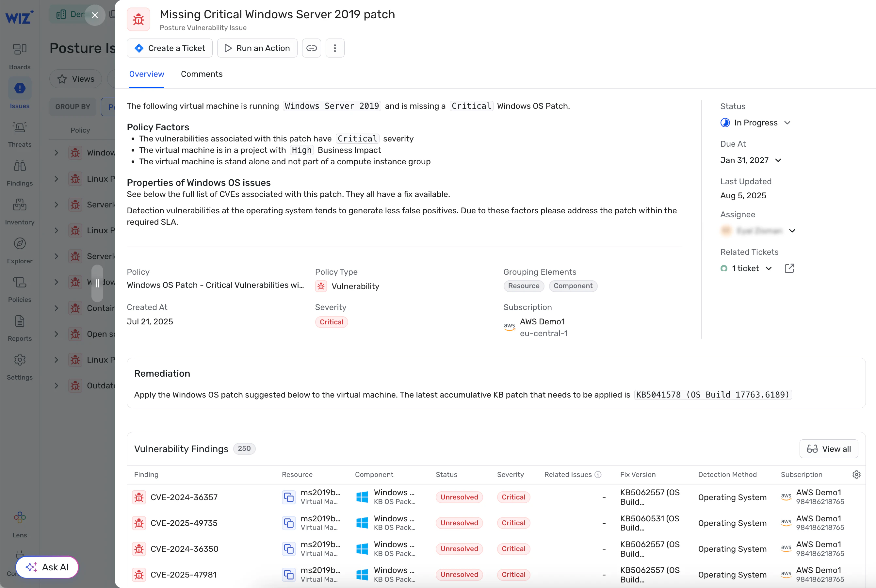The width and height of the screenshot is (876, 588).
Task: Open Lens from the sidebar
Action: click(20, 524)
